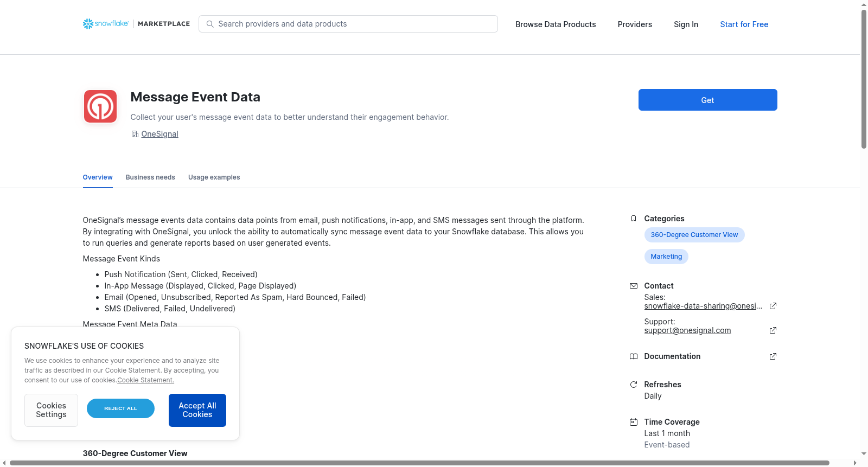Open sales email external link icon
Viewport: 868px width, 467px height.
(773, 306)
